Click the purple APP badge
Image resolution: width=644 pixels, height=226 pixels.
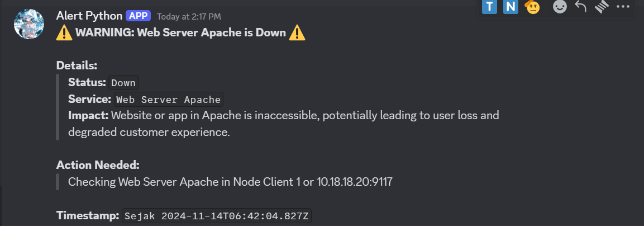(x=138, y=15)
